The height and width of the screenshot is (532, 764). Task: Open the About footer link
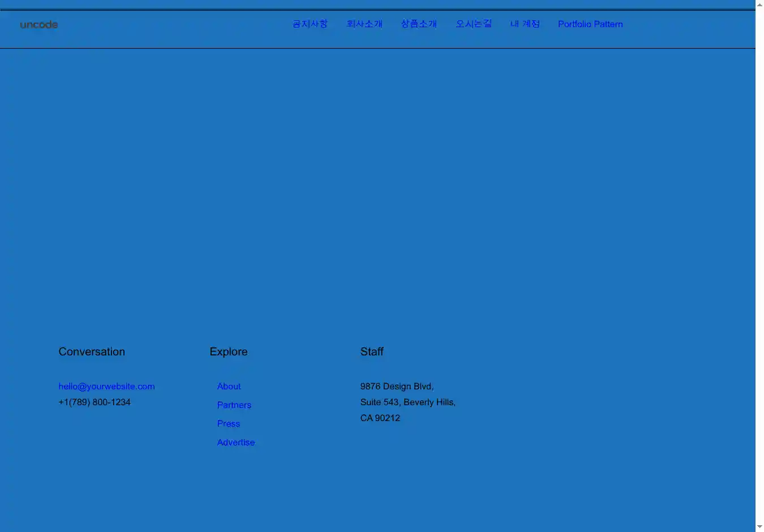tap(229, 386)
